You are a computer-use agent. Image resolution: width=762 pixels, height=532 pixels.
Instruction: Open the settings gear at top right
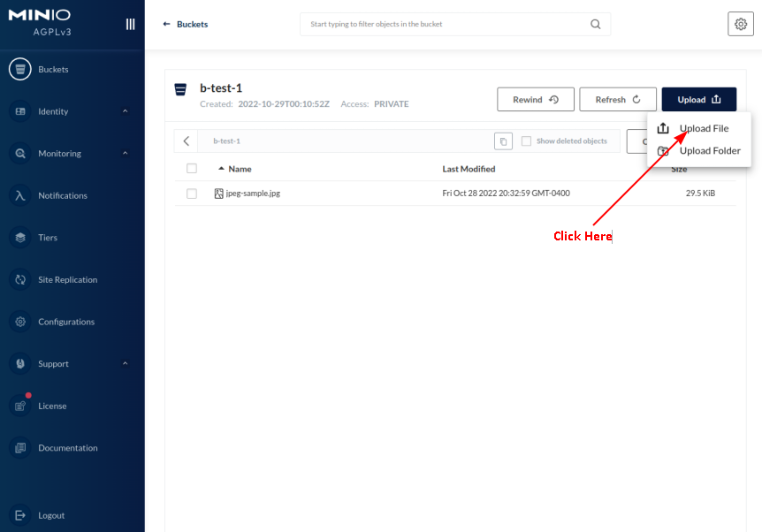click(741, 24)
